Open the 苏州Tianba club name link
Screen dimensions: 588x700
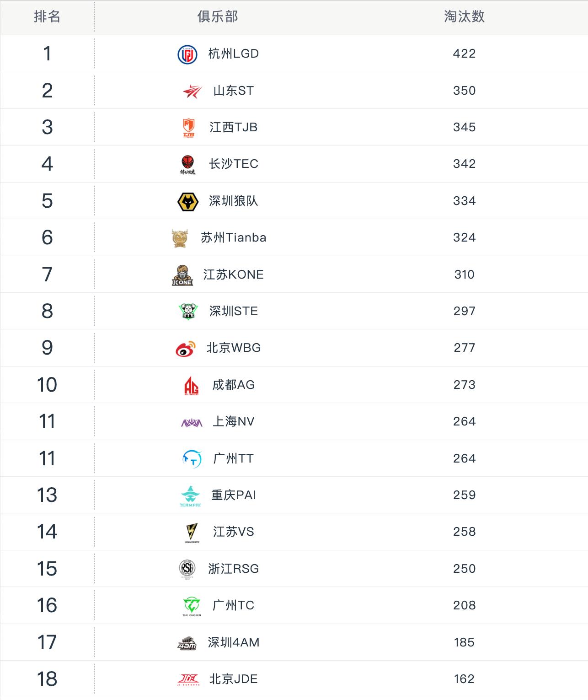(x=234, y=237)
